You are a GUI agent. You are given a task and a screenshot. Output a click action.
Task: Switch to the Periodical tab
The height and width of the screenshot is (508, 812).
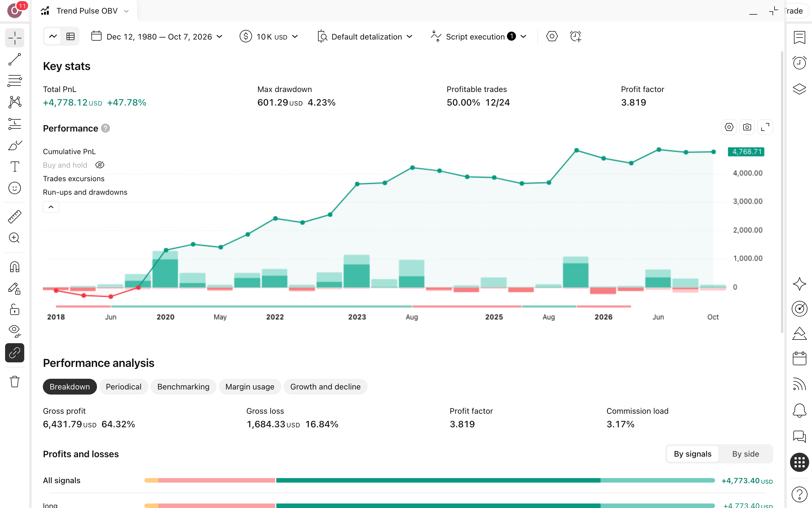pos(123,387)
